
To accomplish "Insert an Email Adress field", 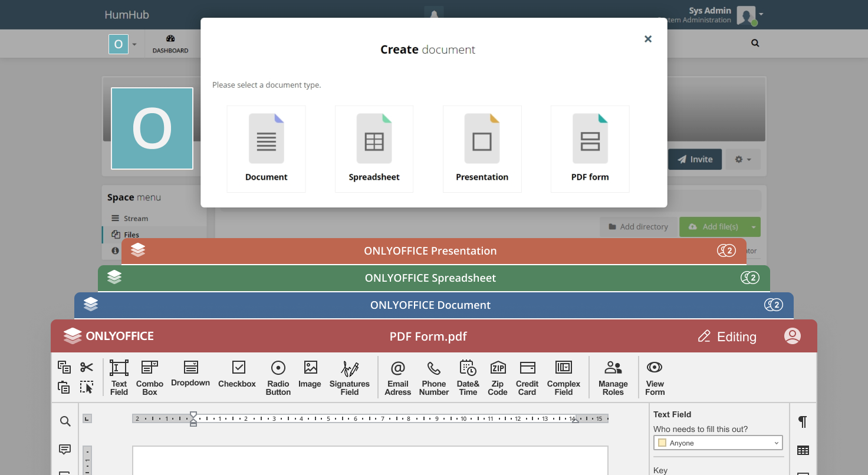I will 398,378.
